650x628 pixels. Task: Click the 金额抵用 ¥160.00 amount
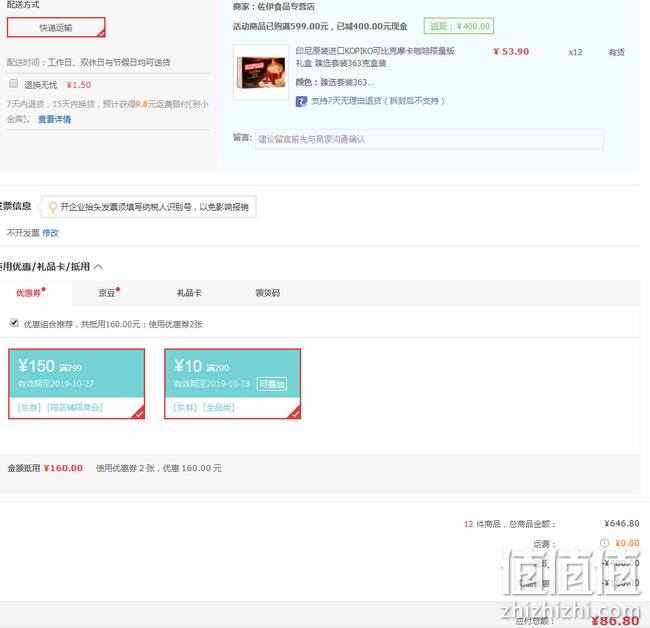point(63,468)
